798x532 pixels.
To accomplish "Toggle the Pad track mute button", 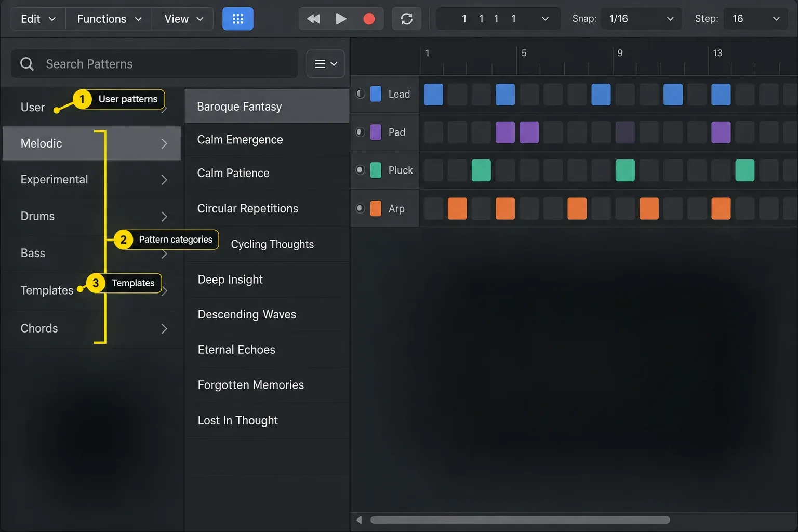I will [x=360, y=132].
